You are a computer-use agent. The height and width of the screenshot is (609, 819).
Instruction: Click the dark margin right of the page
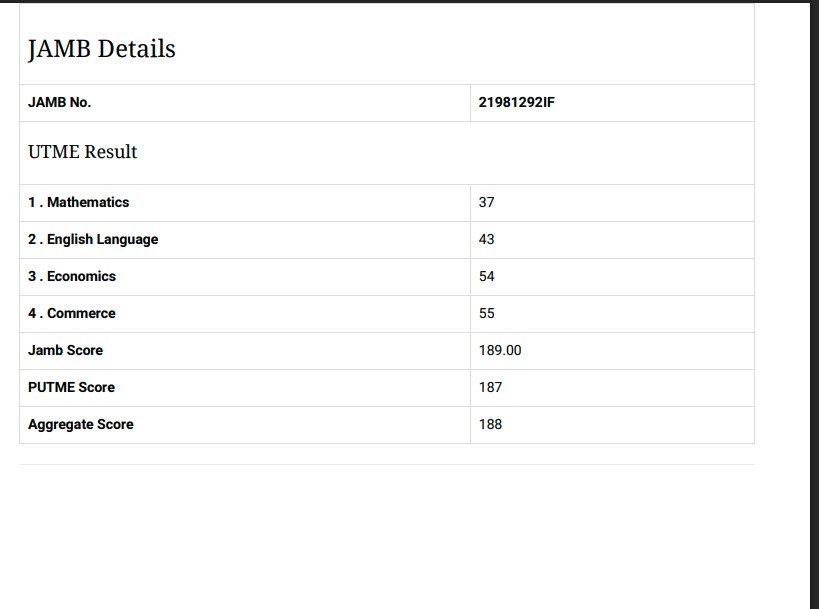coord(814,300)
